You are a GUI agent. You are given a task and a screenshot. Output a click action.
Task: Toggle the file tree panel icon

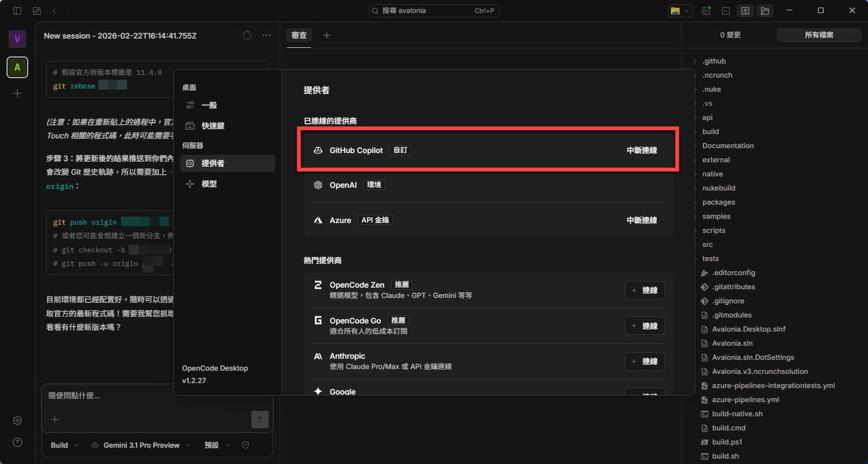(x=765, y=11)
